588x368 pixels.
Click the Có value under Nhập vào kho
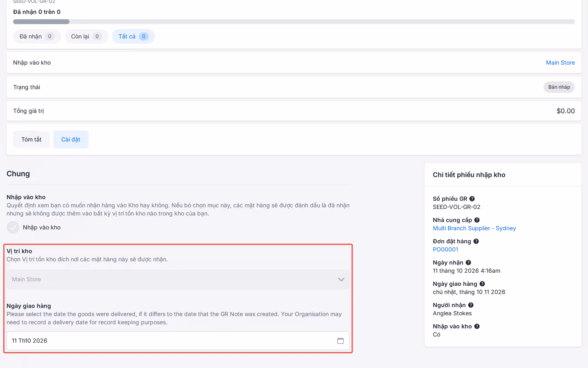pos(436,335)
